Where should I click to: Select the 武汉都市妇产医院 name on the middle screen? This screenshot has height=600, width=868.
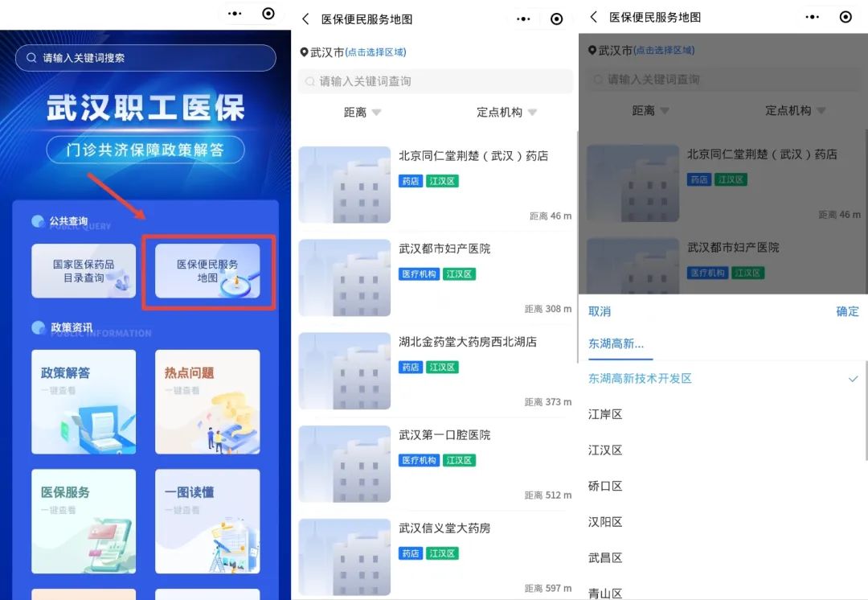(x=444, y=249)
